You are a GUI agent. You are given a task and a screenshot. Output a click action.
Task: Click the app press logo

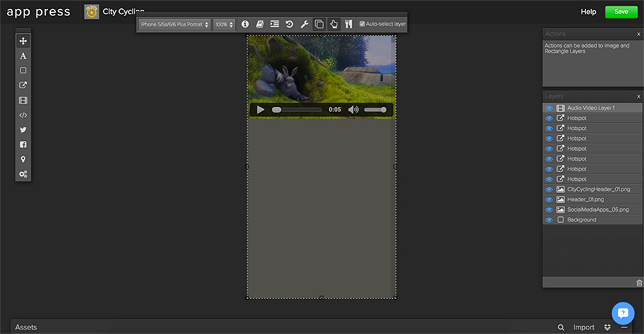point(39,12)
